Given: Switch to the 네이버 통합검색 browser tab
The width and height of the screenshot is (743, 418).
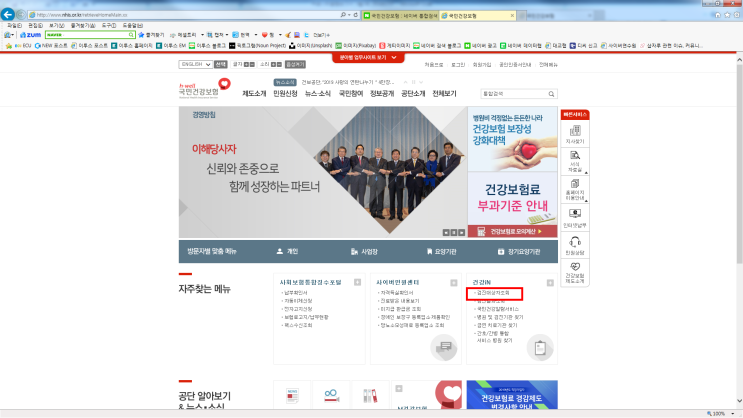Looking at the screenshot, I should pos(400,16).
